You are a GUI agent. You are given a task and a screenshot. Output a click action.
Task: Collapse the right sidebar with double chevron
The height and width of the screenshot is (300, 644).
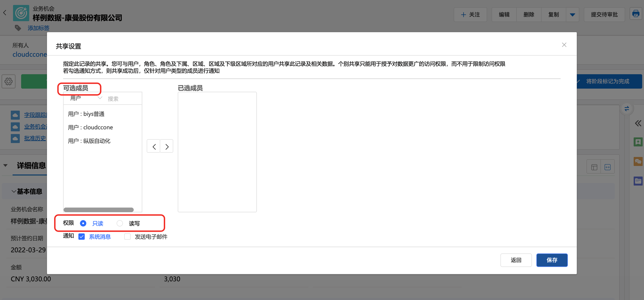point(638,123)
